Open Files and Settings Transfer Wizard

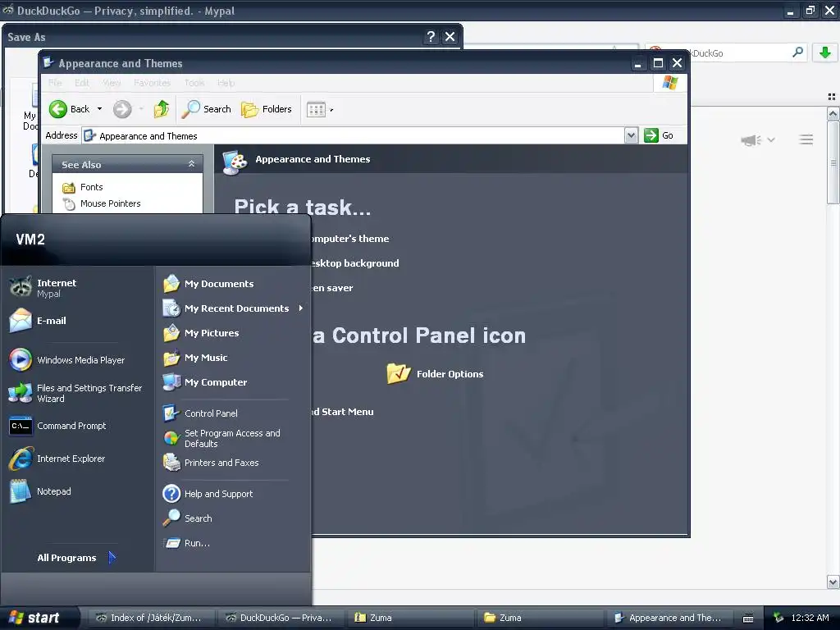pos(76,393)
